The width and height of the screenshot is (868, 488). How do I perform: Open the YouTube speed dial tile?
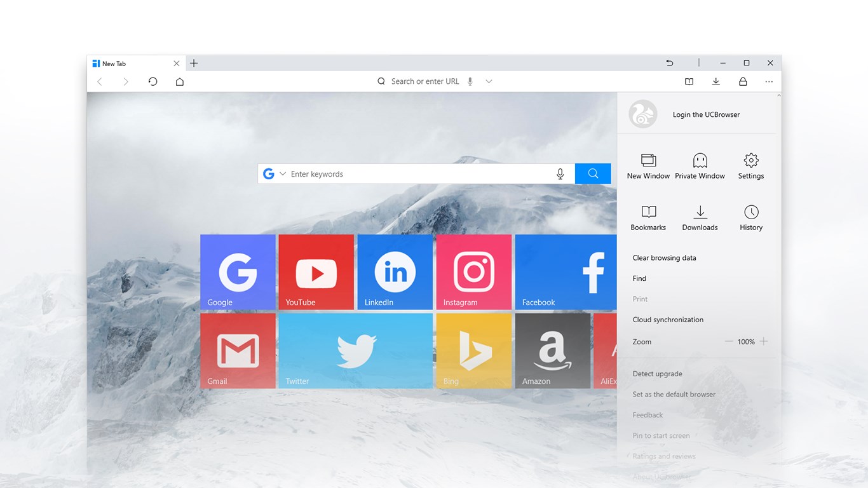(316, 272)
